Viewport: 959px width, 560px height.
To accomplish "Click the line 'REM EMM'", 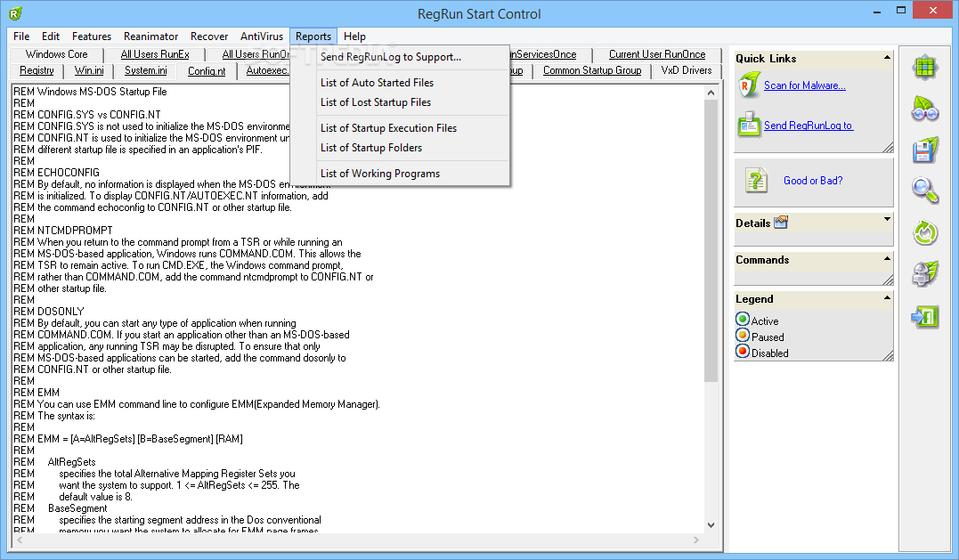I will click(x=37, y=393).
